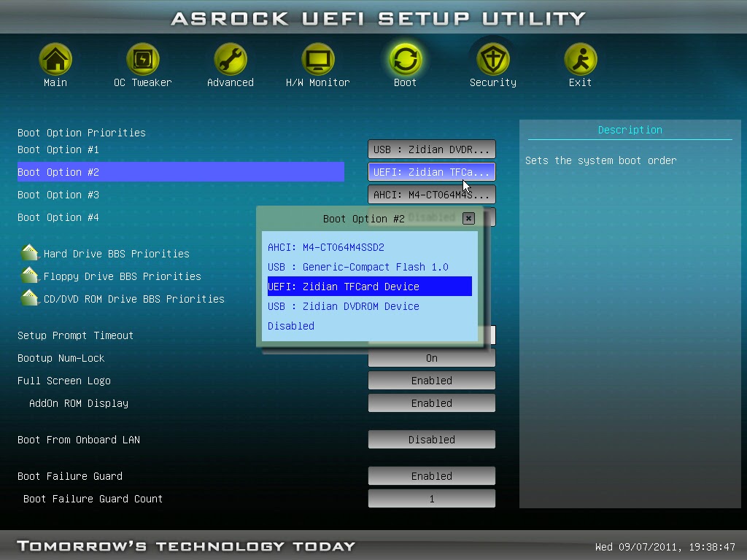The height and width of the screenshot is (560, 747).
Task: Select the Boot Failure Guard label
Action: pyautogui.click(x=69, y=476)
